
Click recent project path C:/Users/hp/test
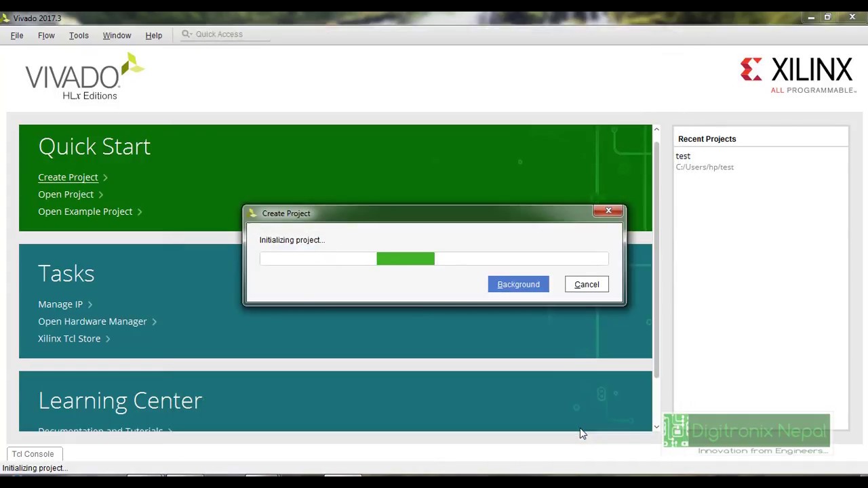point(705,167)
